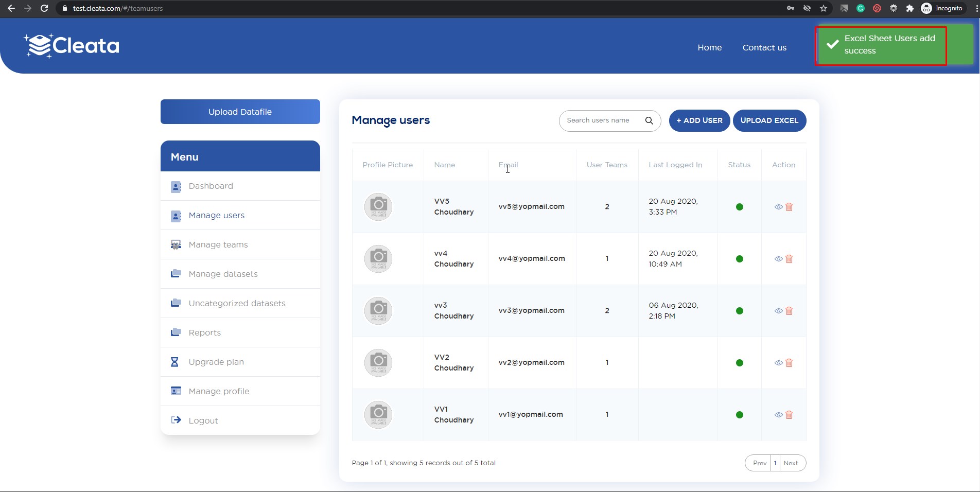This screenshot has width=980, height=492.
Task: Click the browser back arrow
Action: point(11,8)
